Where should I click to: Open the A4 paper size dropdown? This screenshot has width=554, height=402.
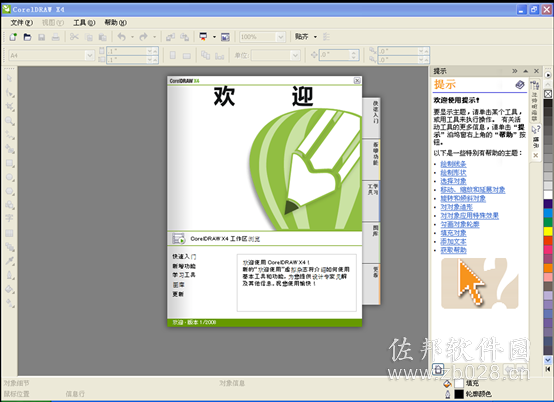coord(89,55)
